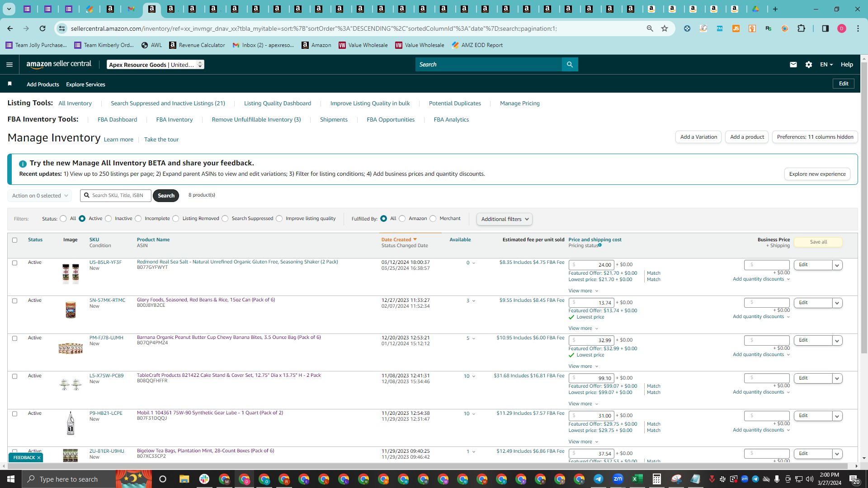This screenshot has width=868, height=488.
Task: Expand the Additional filters dropdown
Action: tap(505, 219)
